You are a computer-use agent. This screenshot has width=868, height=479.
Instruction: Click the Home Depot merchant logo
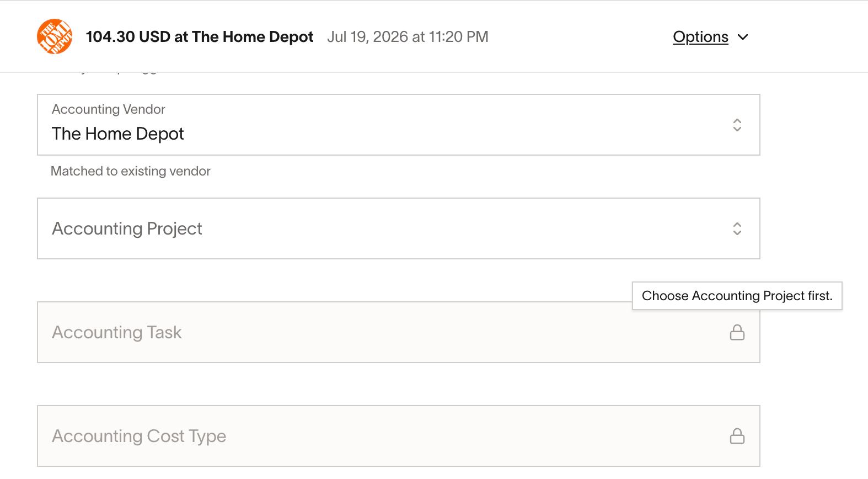55,36
